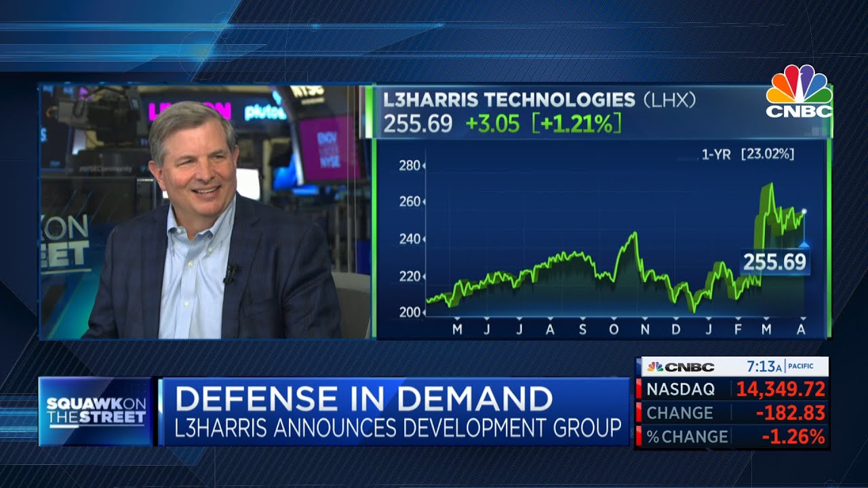The height and width of the screenshot is (488, 868).
Task: Click the '220' y-axis label
Action: 410,277
